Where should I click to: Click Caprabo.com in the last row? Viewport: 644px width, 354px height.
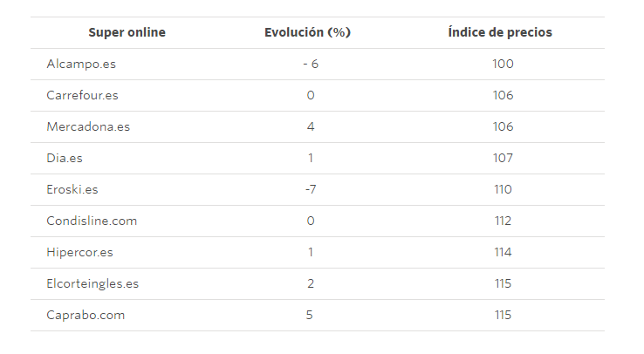pyautogui.click(x=86, y=315)
